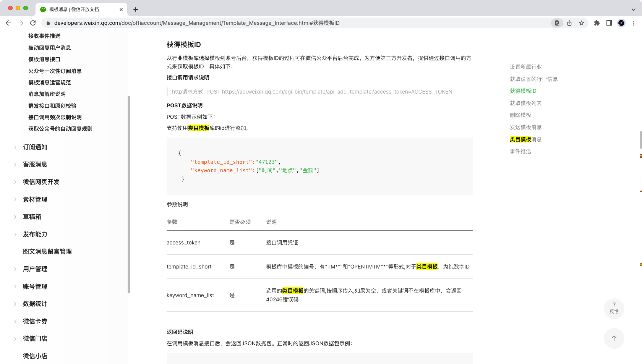Expand the 账号管理 section chevron
This screenshot has width=642, height=364.
click(x=15, y=286)
